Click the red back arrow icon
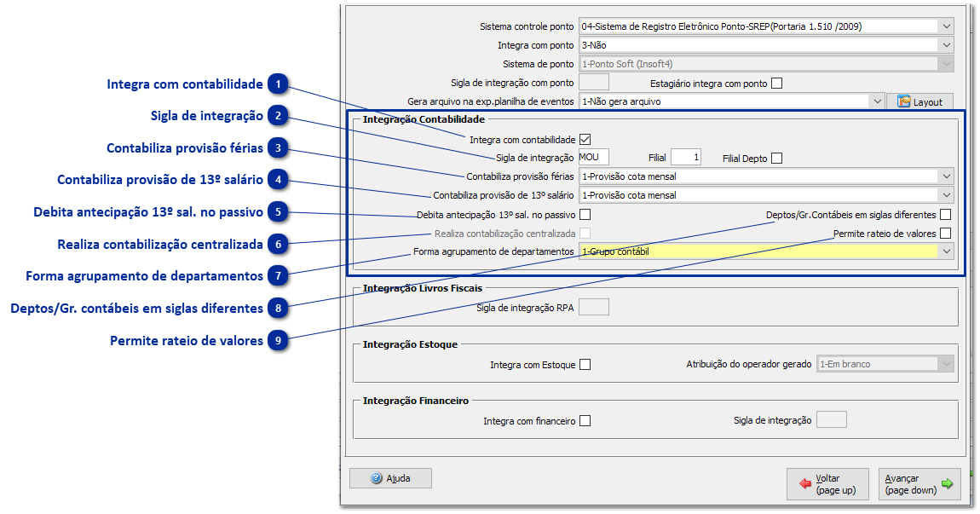The width and height of the screenshot is (980, 514). pos(805,484)
